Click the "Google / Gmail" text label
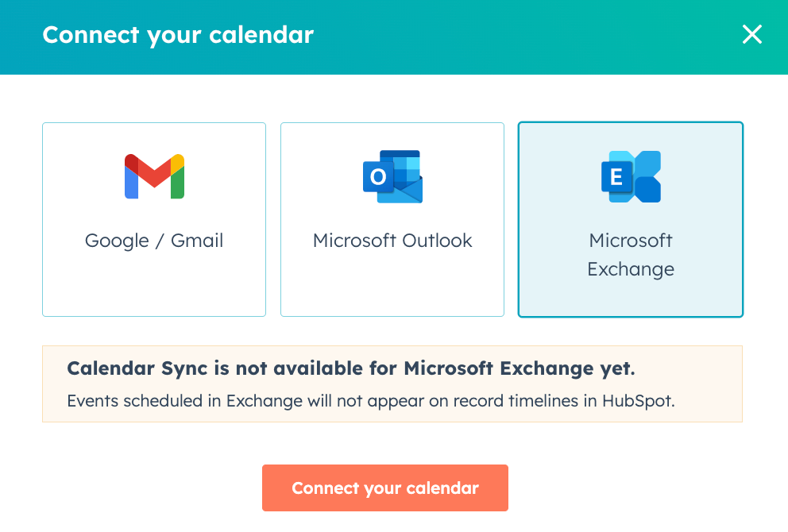Screen dimensions: 788x532 pyautogui.click(x=154, y=241)
